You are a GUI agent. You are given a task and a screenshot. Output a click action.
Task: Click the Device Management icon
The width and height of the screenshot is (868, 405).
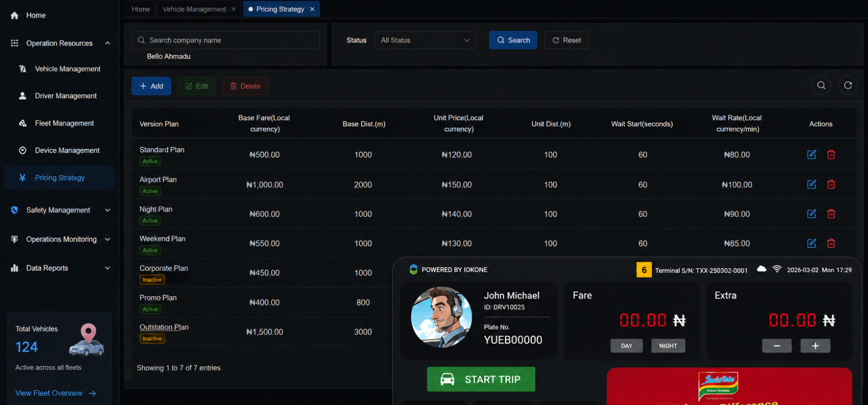(x=23, y=150)
